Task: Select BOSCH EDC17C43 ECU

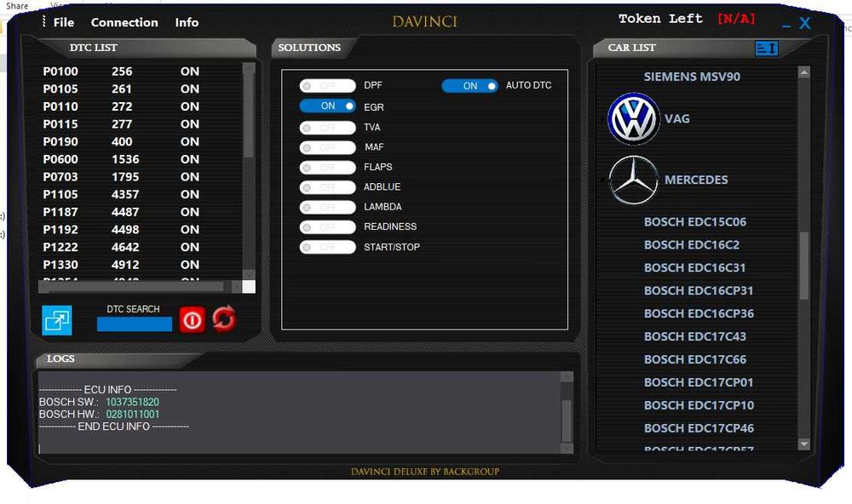Action: (695, 336)
